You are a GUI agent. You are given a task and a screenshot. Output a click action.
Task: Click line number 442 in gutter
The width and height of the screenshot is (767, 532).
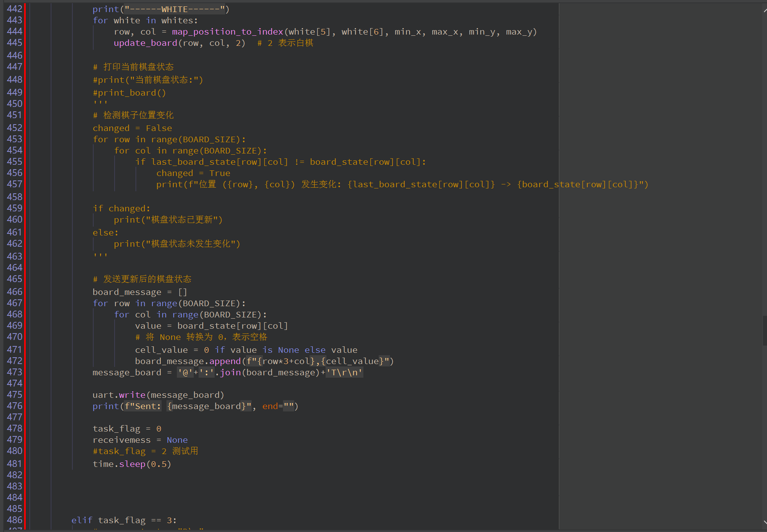point(14,9)
